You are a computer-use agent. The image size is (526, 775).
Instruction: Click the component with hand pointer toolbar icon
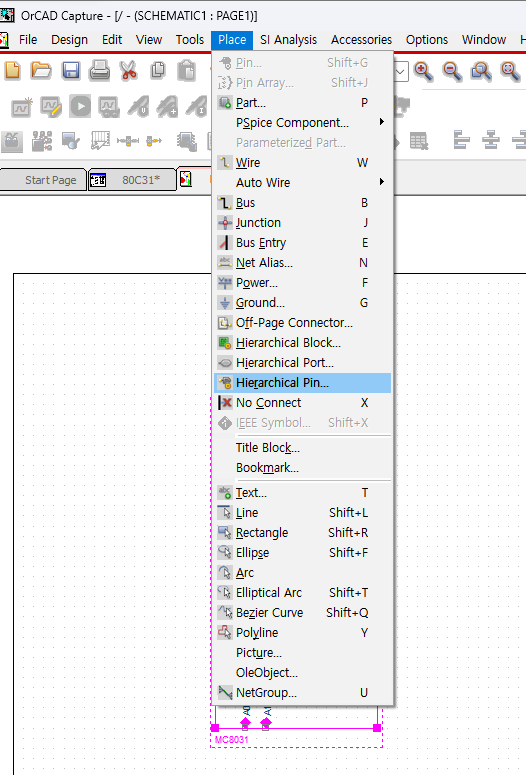coord(186,141)
